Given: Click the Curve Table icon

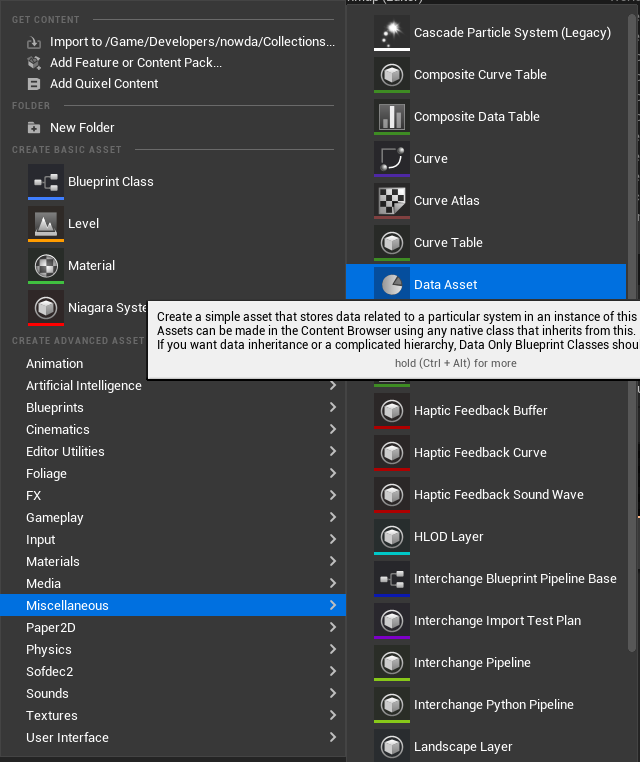Looking at the screenshot, I should [392, 243].
